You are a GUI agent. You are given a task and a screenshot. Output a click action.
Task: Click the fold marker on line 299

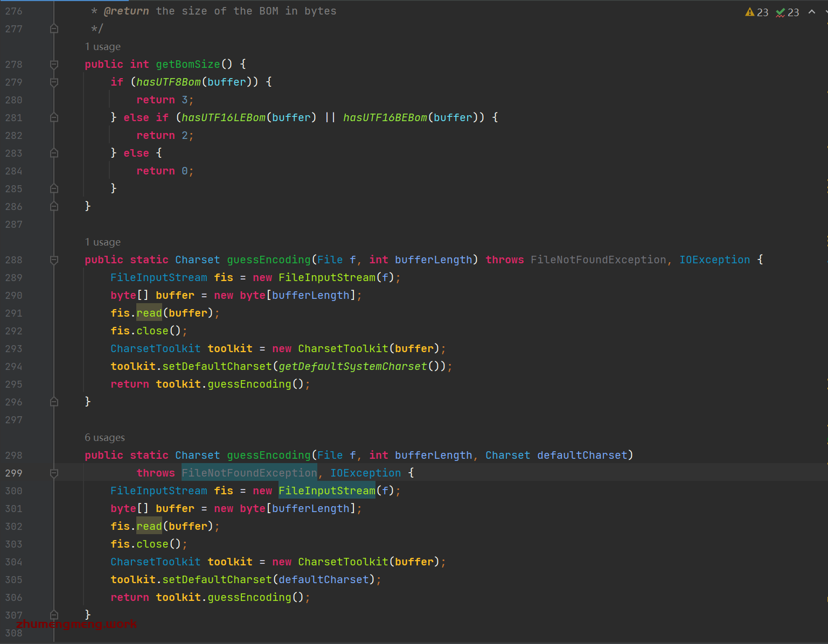point(54,473)
